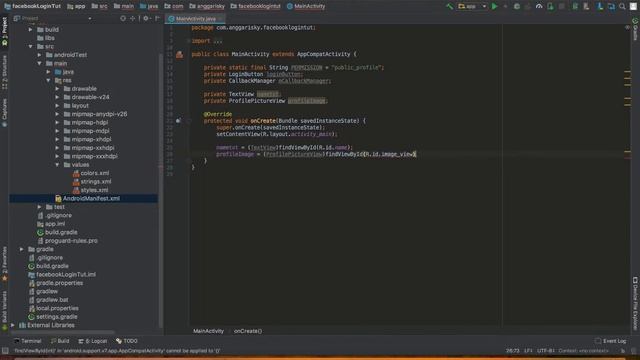Viewport: 640px width, 360px height.
Task: Click override gutter icon beside onCreate
Action: point(178,121)
